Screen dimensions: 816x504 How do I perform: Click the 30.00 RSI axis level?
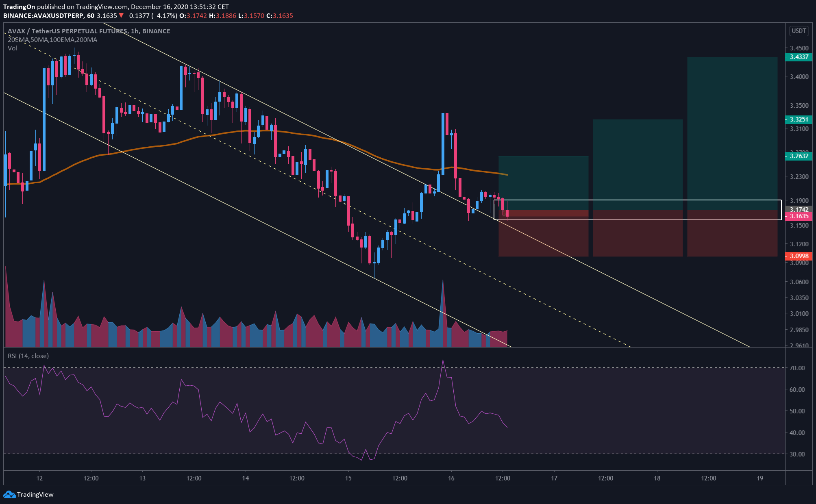(x=797, y=454)
